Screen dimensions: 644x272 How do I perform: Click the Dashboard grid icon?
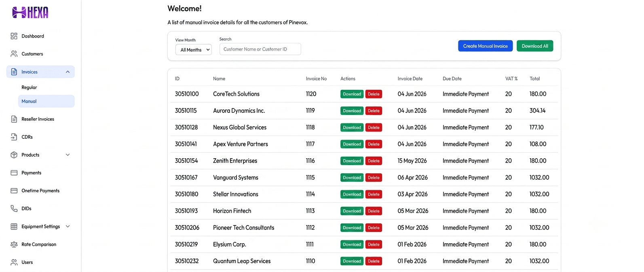(14, 36)
